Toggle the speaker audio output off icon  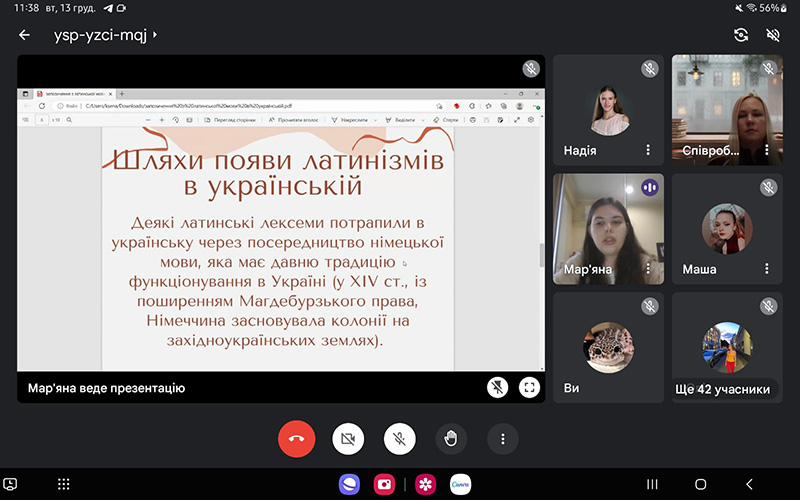point(773,35)
